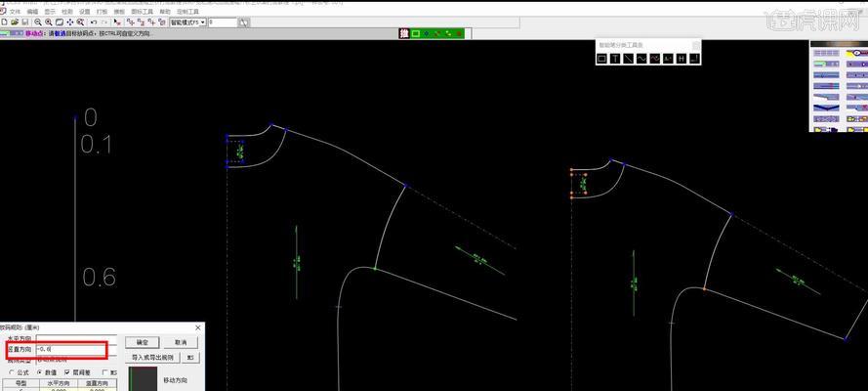This screenshot has width=868, height=391.
Task: Click the 导入或导出规则 button
Action: pyautogui.click(x=152, y=358)
